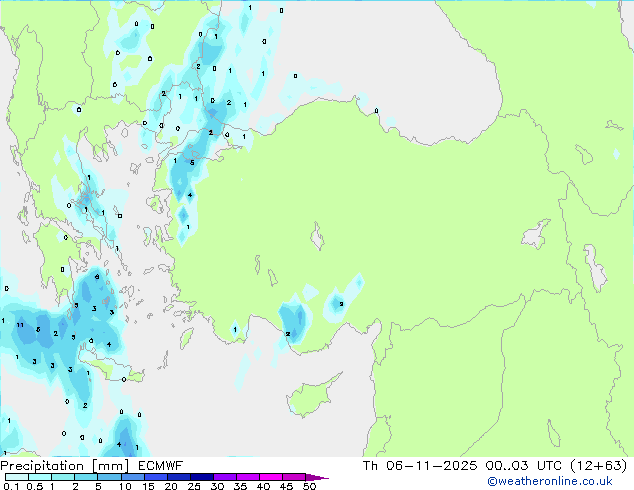The height and width of the screenshot is (490, 634).
Task: Click the legend label '40'
Action: tap(263, 486)
